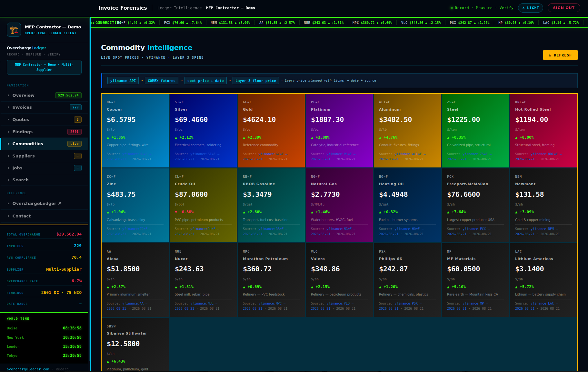Click the yfinance API pipeline chip
The width and height of the screenshot is (588, 372).
click(x=123, y=81)
